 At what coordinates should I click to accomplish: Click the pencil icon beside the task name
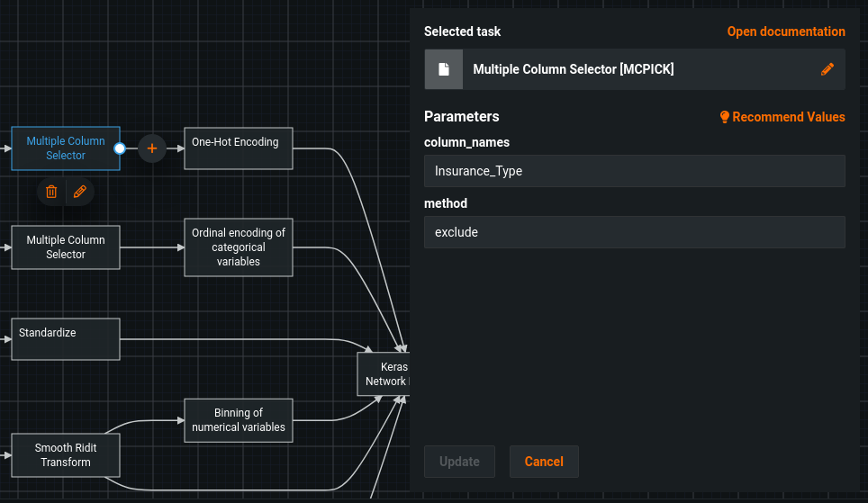click(827, 69)
